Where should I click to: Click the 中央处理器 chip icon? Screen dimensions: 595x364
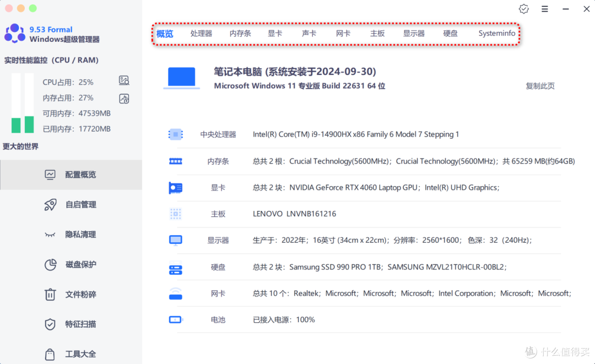click(x=175, y=134)
